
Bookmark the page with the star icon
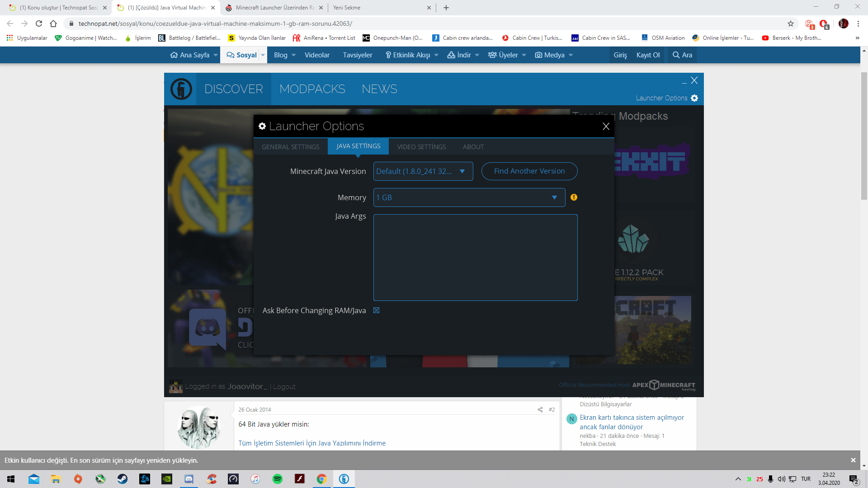pyautogui.click(x=791, y=23)
